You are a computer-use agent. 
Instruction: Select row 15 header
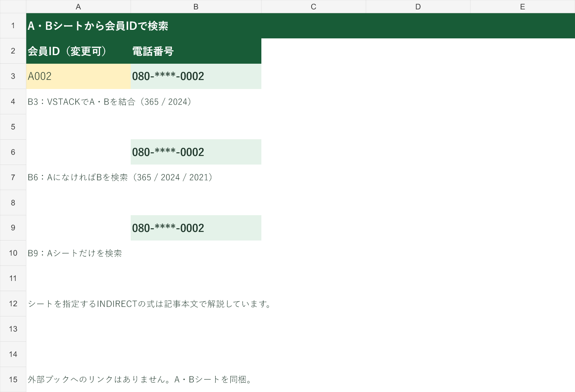click(13, 379)
